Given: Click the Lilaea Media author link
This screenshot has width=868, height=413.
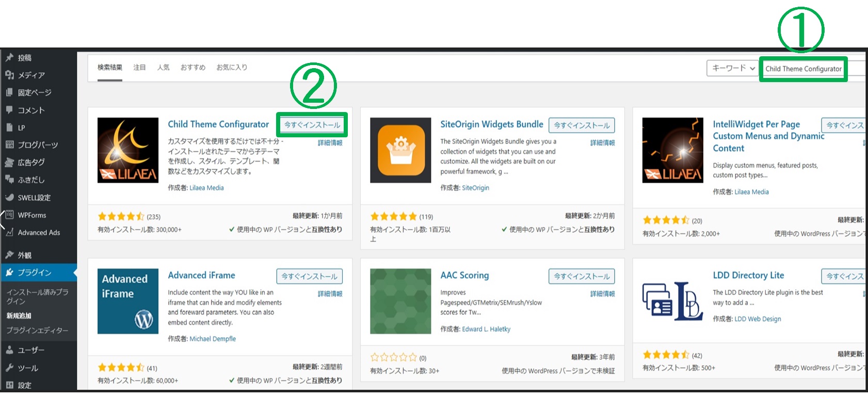Looking at the screenshot, I should (x=206, y=188).
